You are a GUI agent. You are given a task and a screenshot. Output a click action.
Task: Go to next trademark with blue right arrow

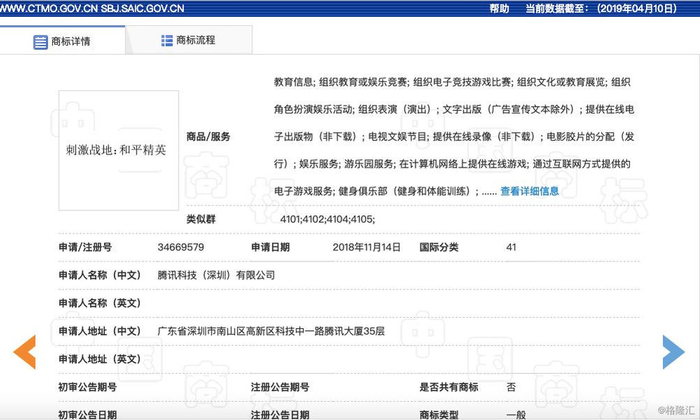pyautogui.click(x=673, y=351)
